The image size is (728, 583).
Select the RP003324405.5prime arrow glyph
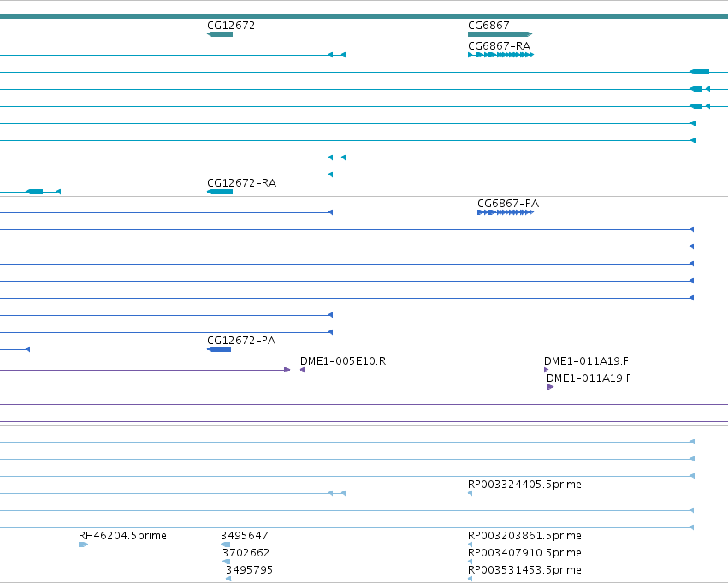470,493
